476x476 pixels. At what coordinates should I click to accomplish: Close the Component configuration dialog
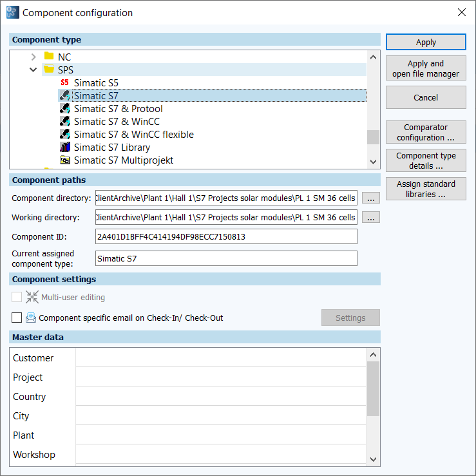461,12
